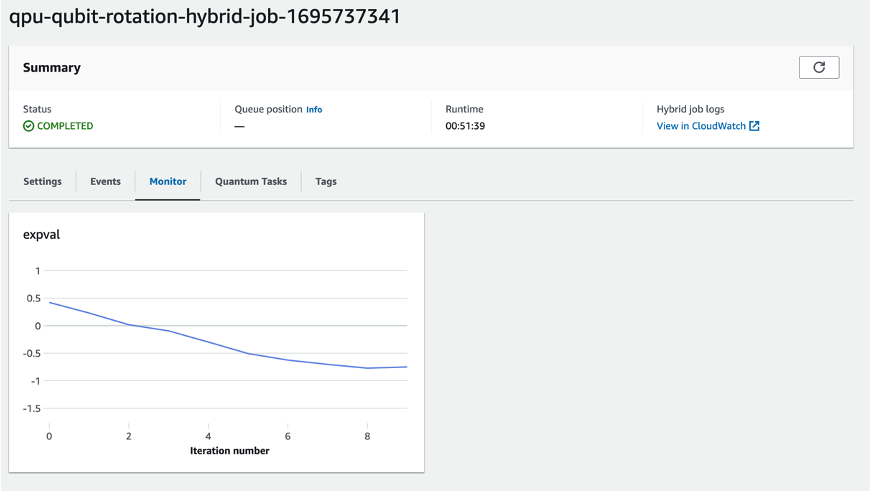Click the expval chart title

[x=41, y=235]
